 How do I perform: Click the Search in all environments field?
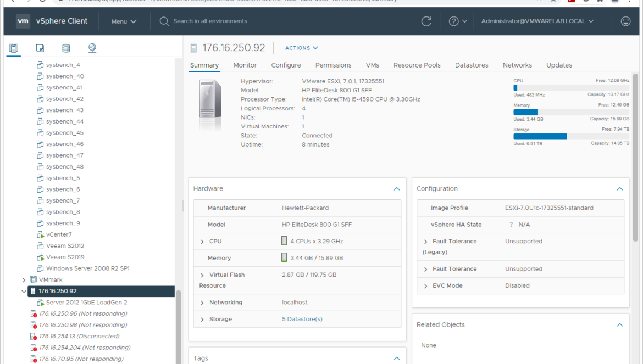[x=210, y=21]
